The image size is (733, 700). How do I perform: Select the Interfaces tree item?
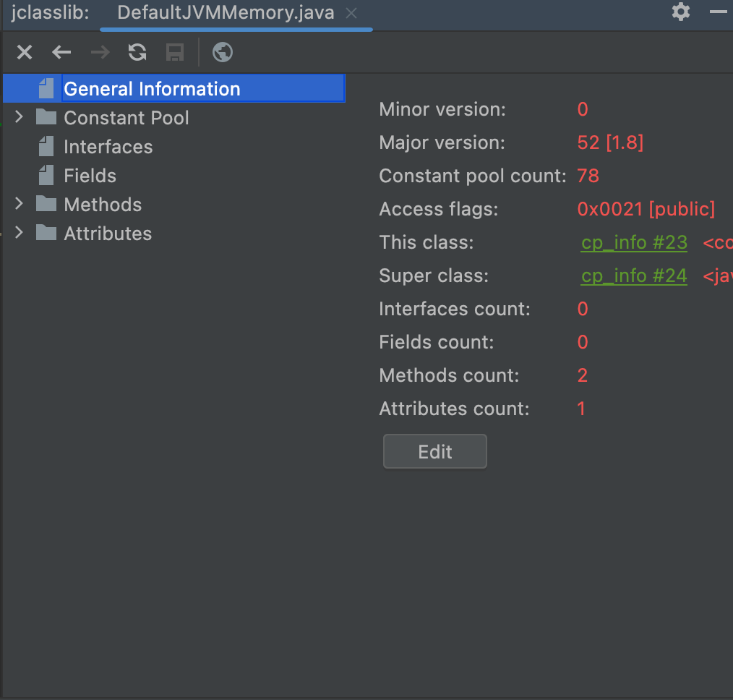108,147
